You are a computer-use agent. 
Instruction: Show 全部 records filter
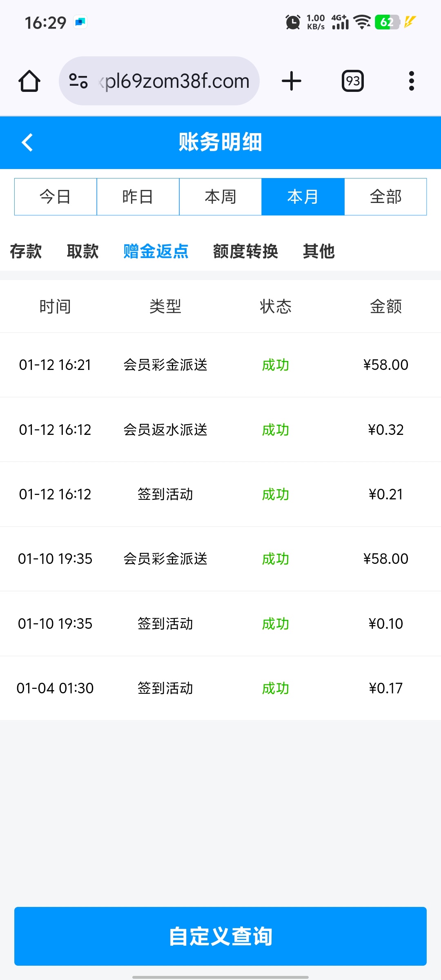pos(385,197)
